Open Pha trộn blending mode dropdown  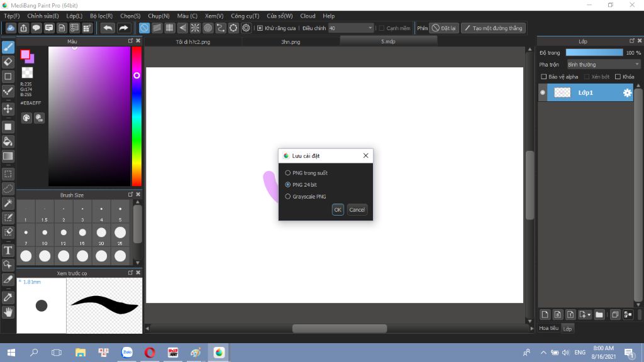point(603,65)
